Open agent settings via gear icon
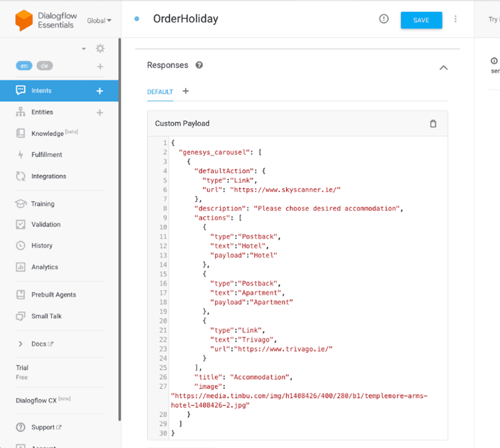This screenshot has width=500, height=448. coord(100,48)
